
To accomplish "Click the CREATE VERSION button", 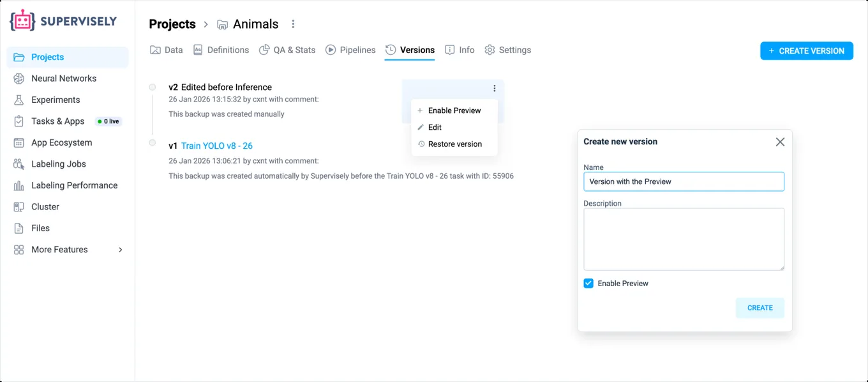I will pos(807,51).
